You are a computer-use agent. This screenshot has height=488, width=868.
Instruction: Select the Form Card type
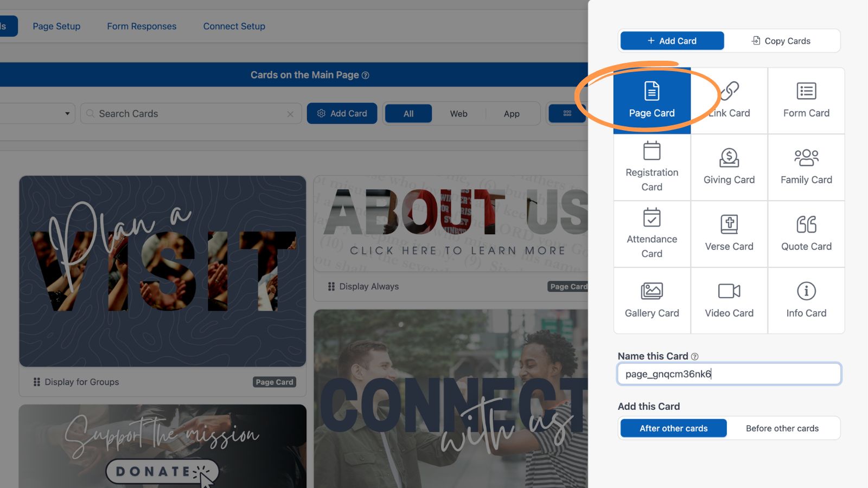click(x=806, y=100)
